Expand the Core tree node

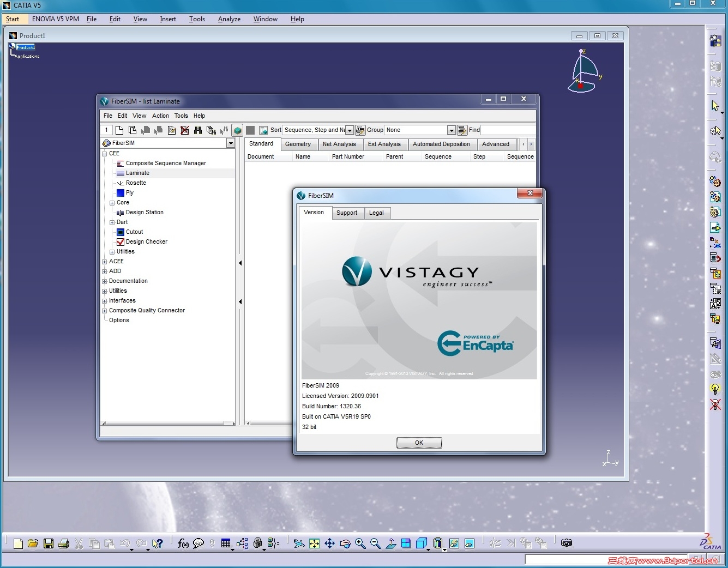tap(112, 202)
